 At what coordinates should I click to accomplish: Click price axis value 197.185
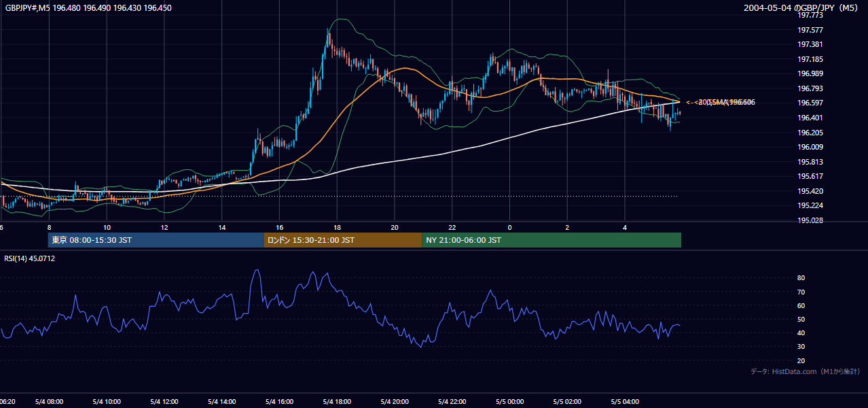tap(810, 59)
